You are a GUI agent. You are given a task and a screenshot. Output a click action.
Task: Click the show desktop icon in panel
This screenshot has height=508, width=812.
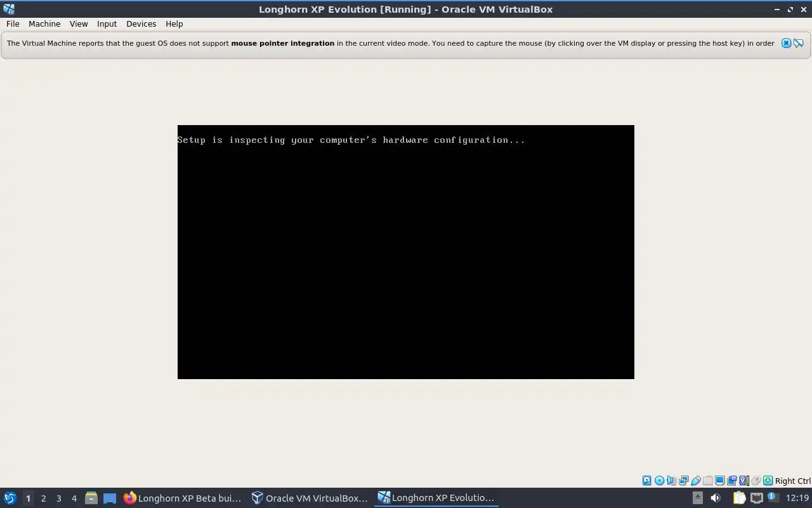coord(110,498)
